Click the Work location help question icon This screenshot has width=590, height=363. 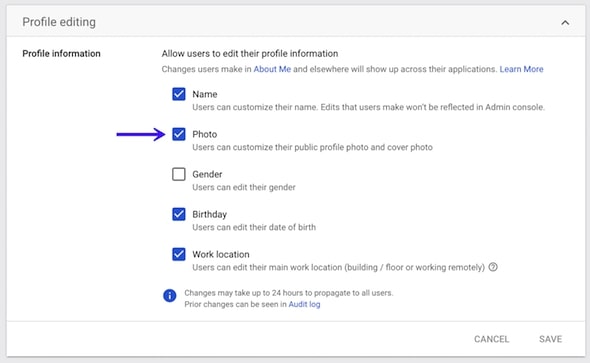tap(493, 267)
